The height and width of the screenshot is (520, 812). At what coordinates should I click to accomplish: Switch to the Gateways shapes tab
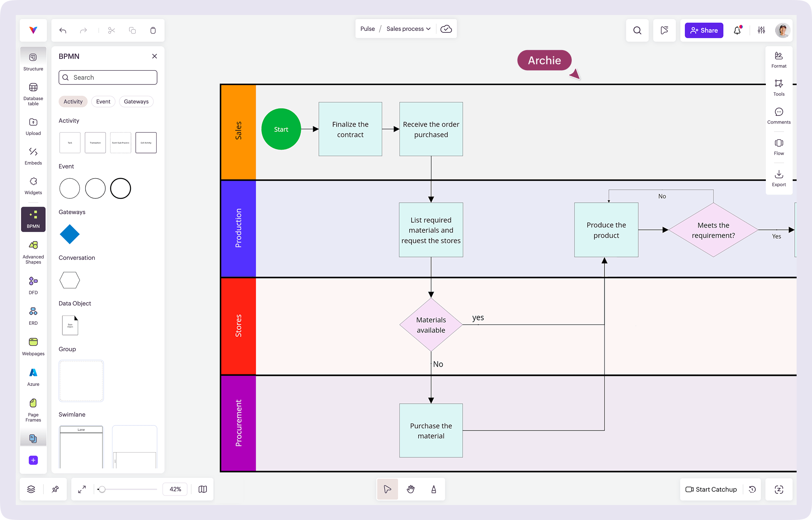[136, 101]
